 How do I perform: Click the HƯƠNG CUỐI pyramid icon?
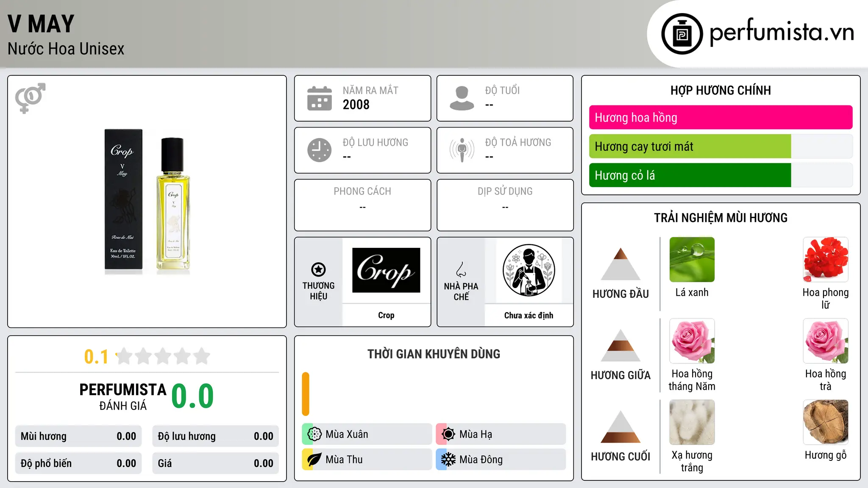pos(620,427)
